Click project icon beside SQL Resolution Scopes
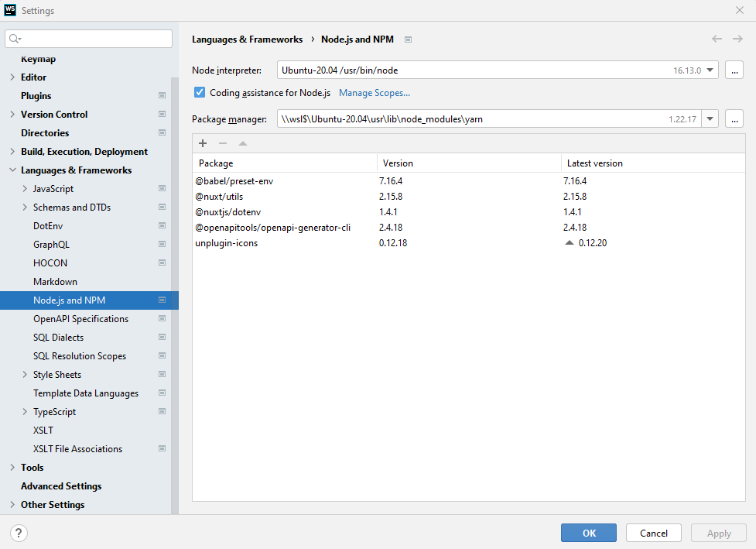 [x=162, y=356]
